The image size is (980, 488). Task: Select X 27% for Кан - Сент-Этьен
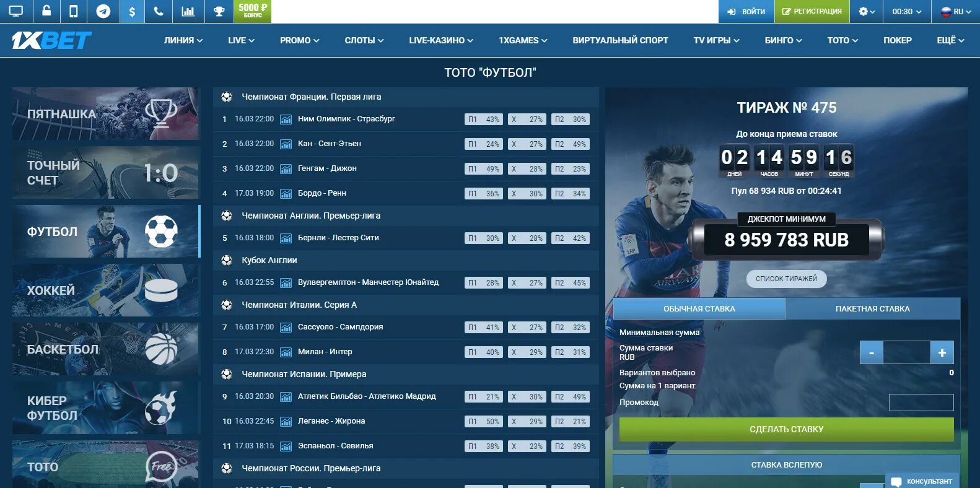click(527, 144)
